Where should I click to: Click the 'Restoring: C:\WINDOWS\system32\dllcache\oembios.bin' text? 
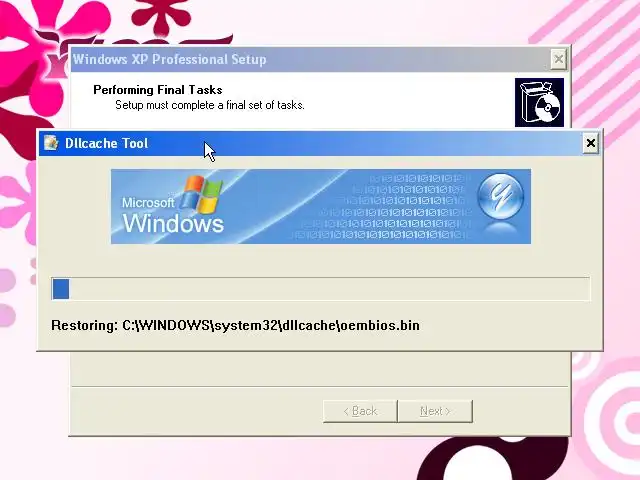pos(235,325)
